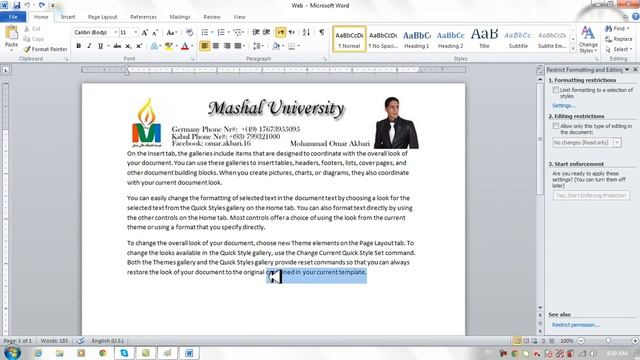Screen dimensions: 640x360
Task: Click the zoom level slider
Action: 608,340
